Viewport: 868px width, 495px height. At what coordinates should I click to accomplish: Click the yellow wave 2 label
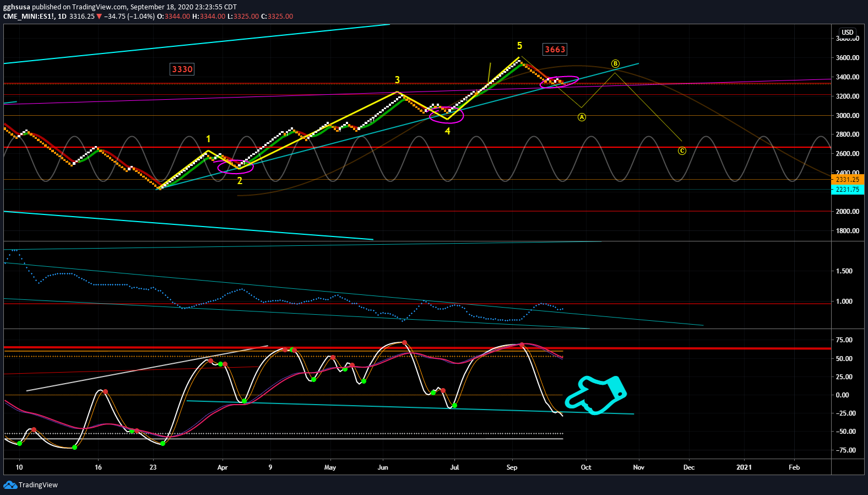tap(240, 181)
